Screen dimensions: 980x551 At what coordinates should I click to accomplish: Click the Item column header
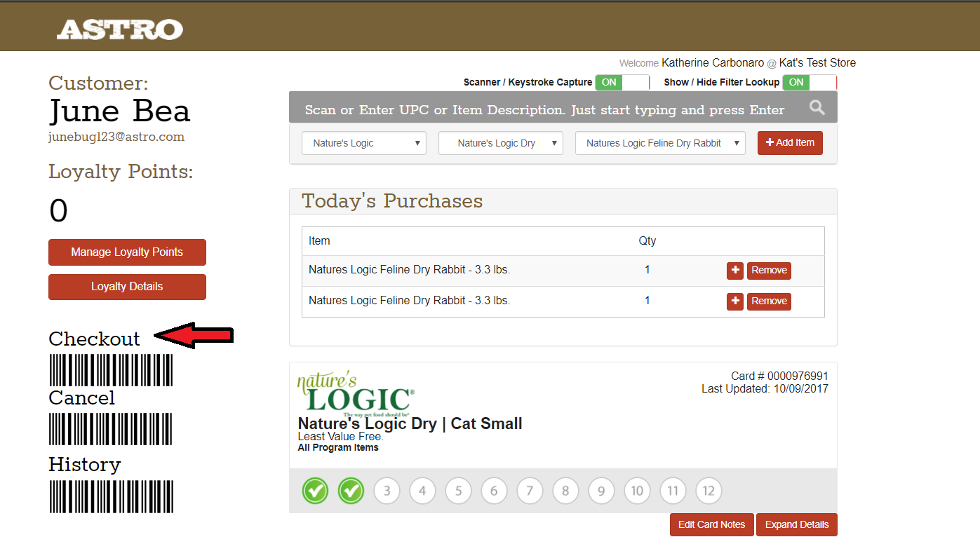pos(319,240)
